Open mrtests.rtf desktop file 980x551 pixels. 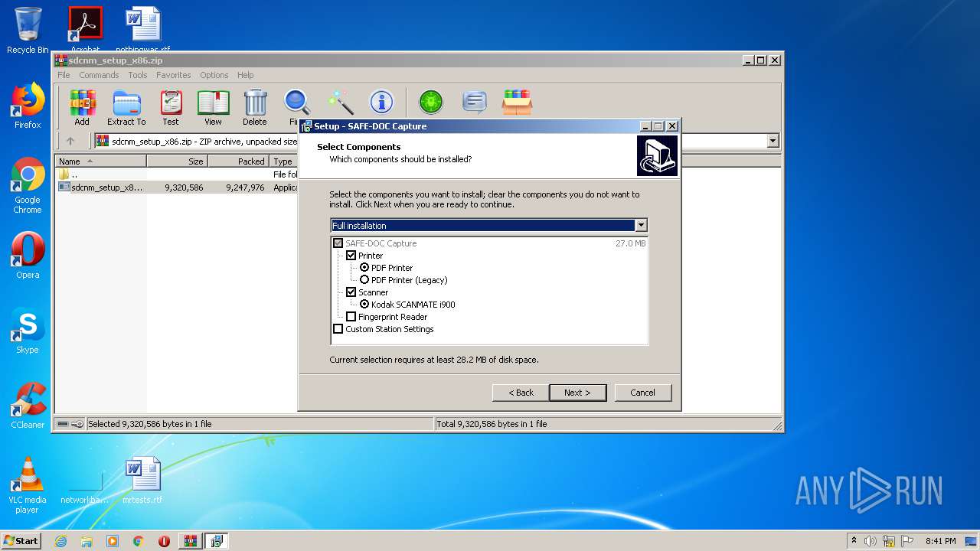coord(142,481)
